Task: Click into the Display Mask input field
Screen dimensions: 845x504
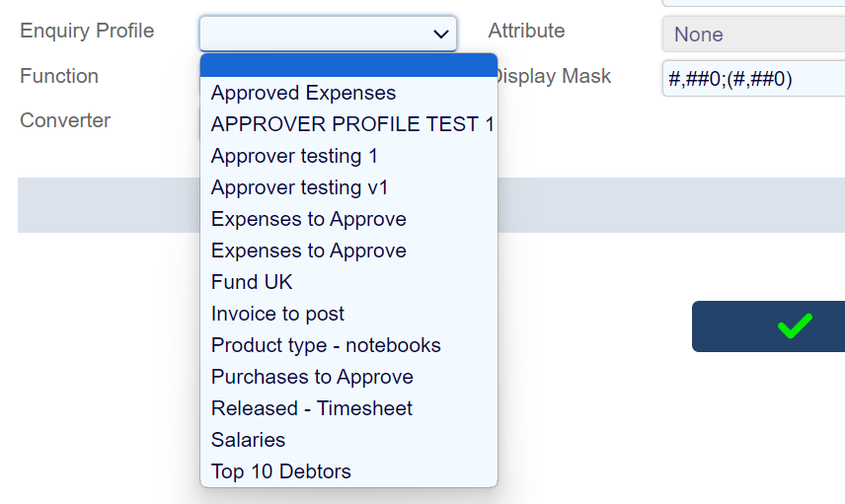Action: pos(752,79)
